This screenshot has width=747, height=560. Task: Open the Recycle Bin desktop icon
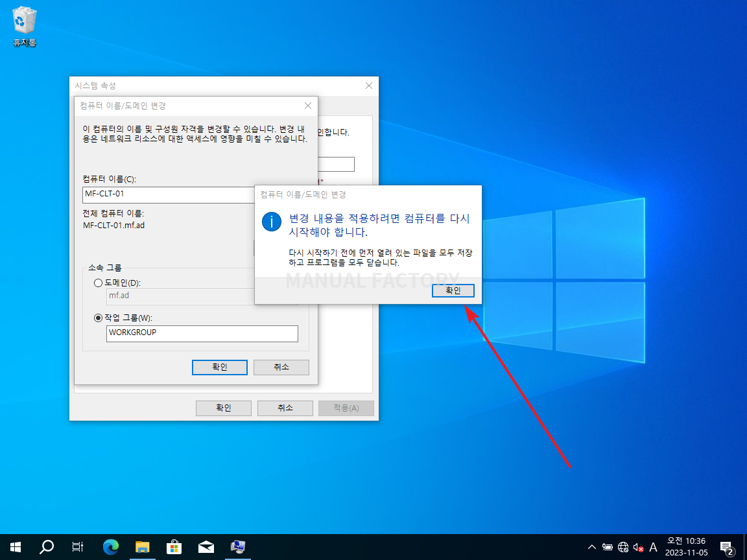point(24,27)
